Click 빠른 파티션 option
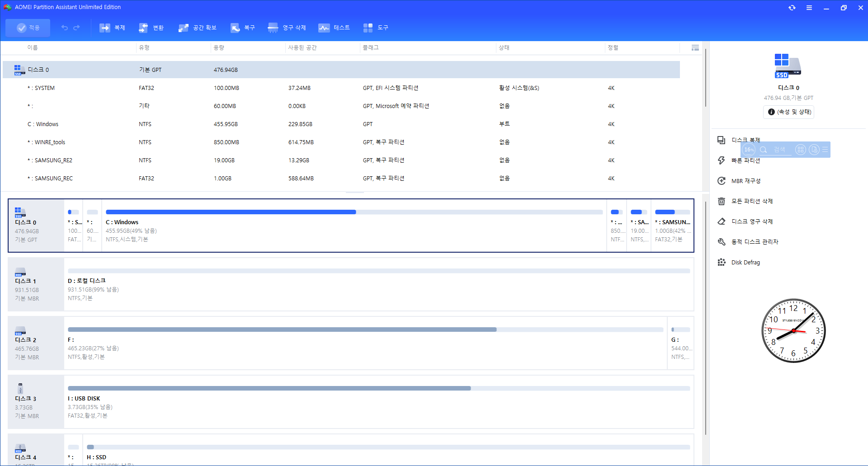This screenshot has width=868, height=466. point(746,160)
